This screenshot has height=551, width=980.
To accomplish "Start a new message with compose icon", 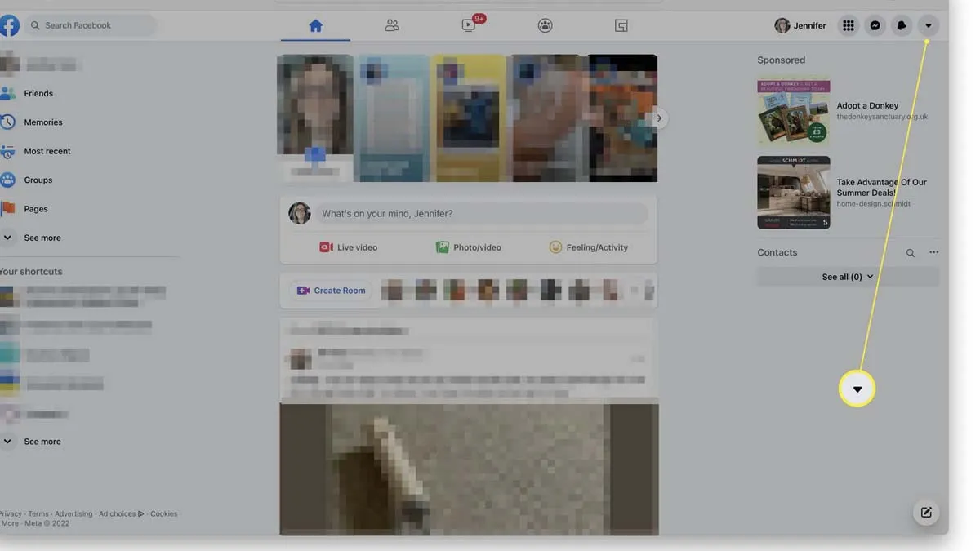I will click(x=926, y=513).
